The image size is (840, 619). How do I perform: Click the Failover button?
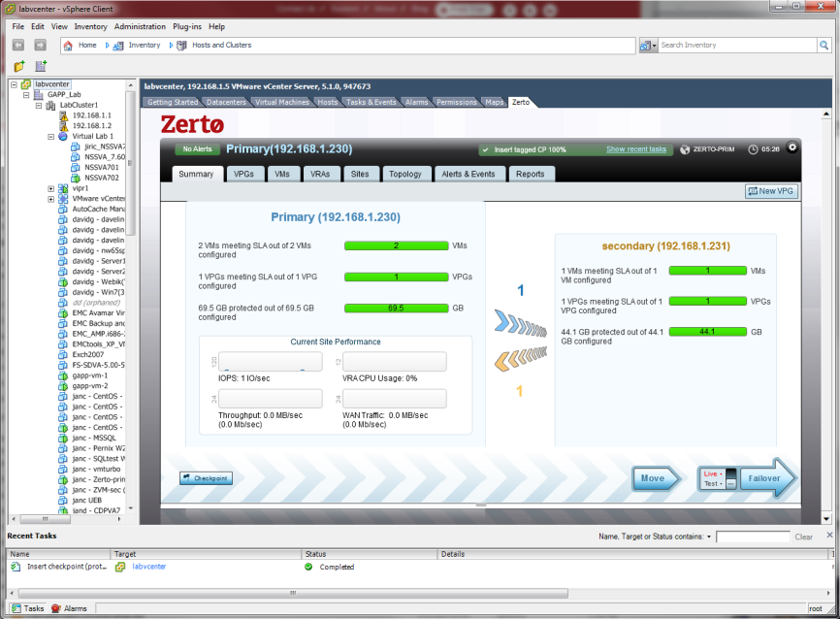click(767, 478)
